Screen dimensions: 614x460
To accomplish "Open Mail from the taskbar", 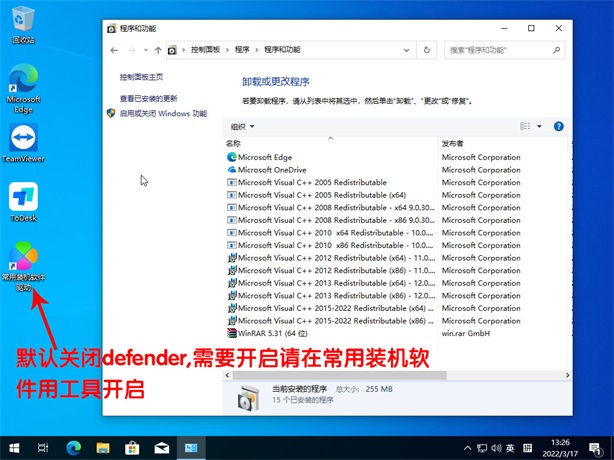I will [x=161, y=448].
